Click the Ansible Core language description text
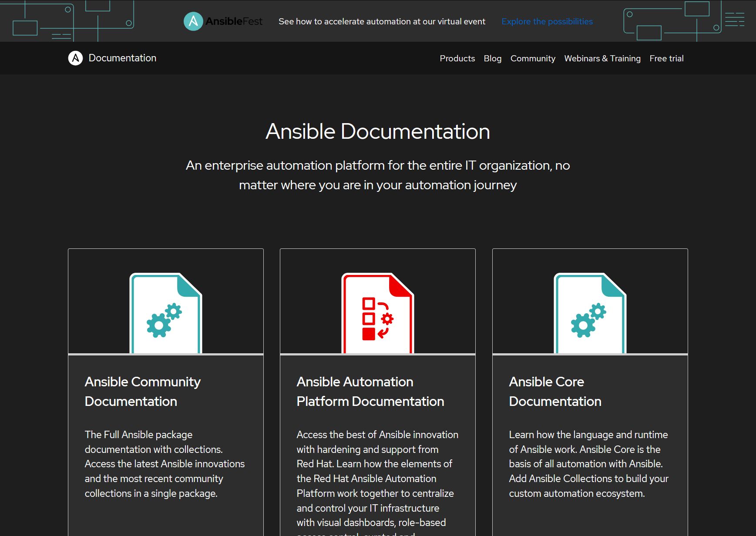Screen dimensions: 756x536 pyautogui.click(x=588, y=464)
